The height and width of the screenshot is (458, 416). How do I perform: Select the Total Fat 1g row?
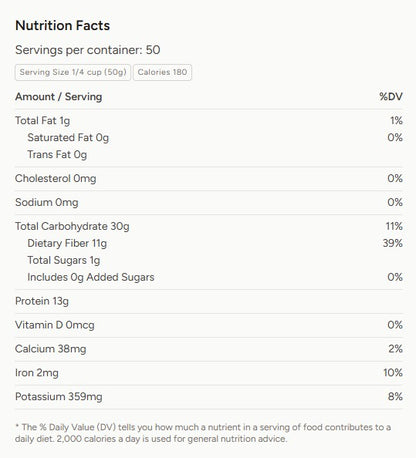point(209,120)
